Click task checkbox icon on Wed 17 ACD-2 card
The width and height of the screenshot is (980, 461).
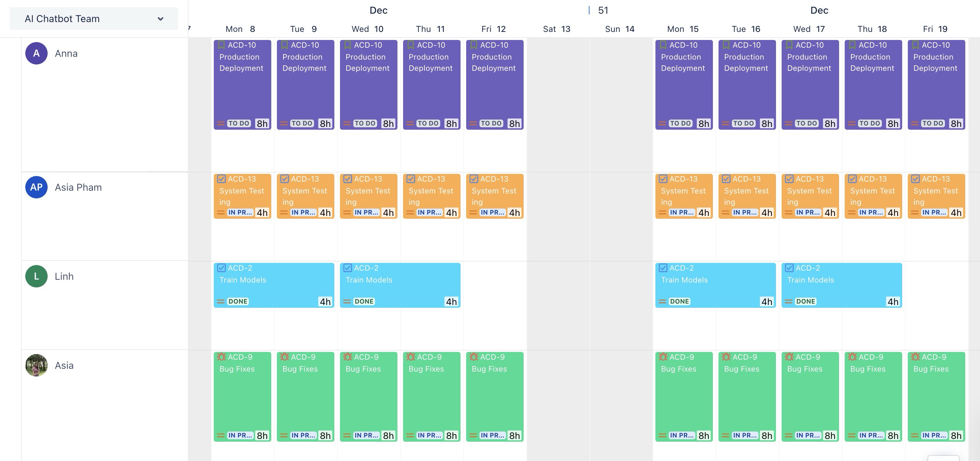(789, 268)
